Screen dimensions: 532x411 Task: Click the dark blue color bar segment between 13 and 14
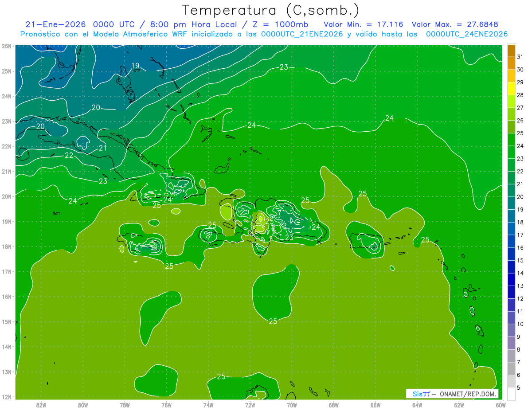click(x=511, y=280)
